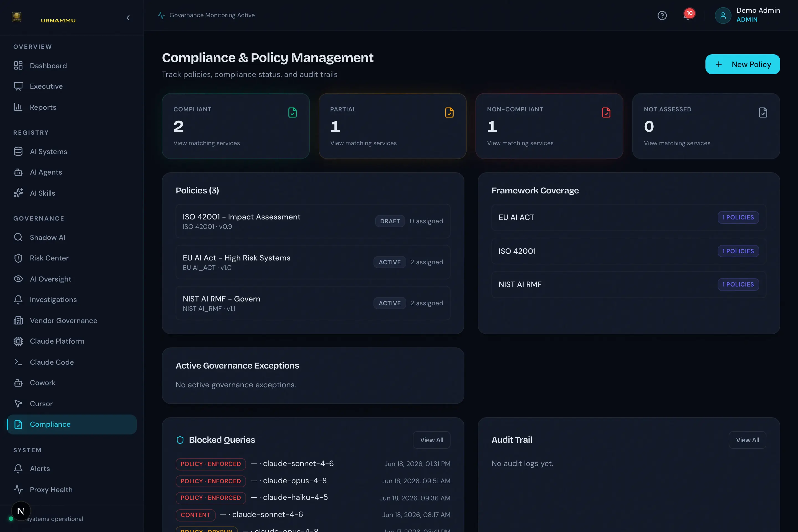Click the AI Systems database icon
The image size is (798, 532).
18,151
